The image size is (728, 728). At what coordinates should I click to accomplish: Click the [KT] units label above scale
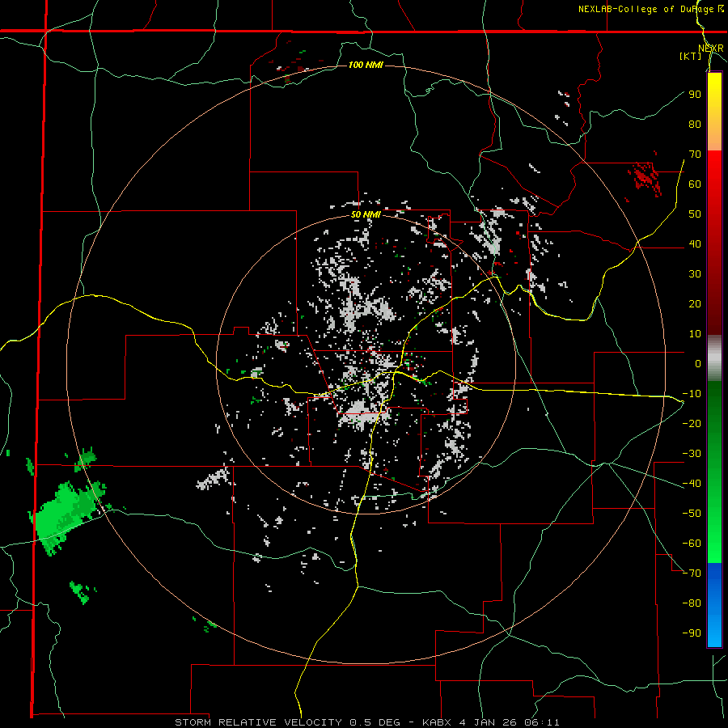pyautogui.click(x=690, y=56)
